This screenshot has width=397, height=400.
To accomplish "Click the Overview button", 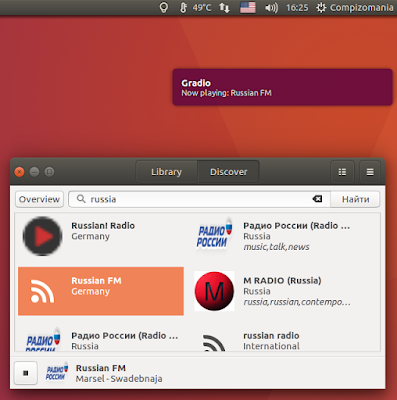I will pos(39,199).
